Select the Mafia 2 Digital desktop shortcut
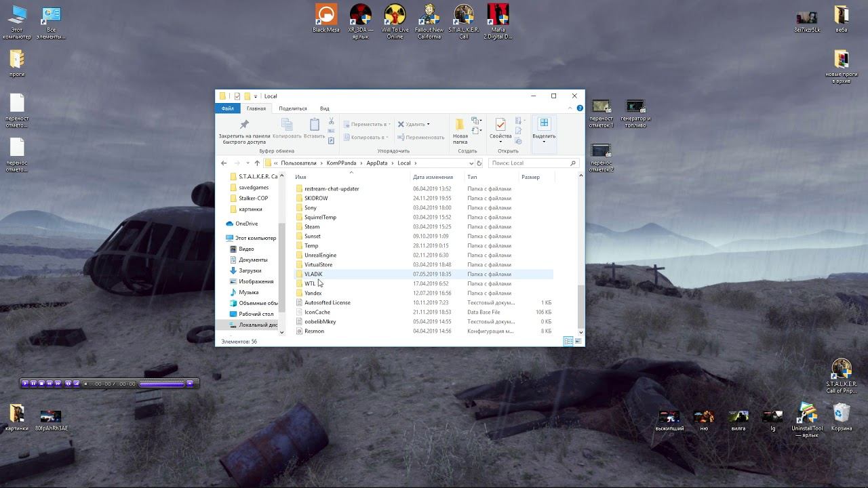This screenshot has width=868, height=488. click(498, 22)
